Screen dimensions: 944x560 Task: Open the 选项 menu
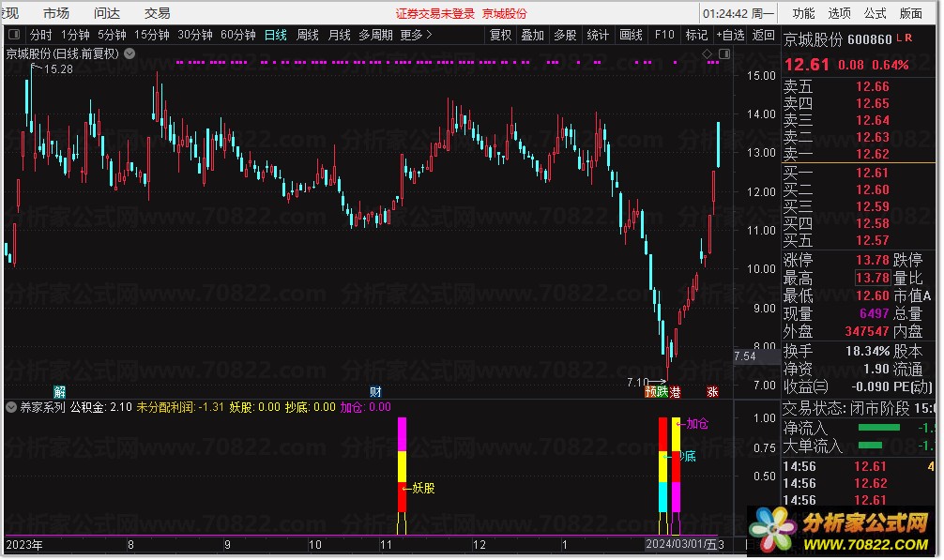[x=839, y=13]
